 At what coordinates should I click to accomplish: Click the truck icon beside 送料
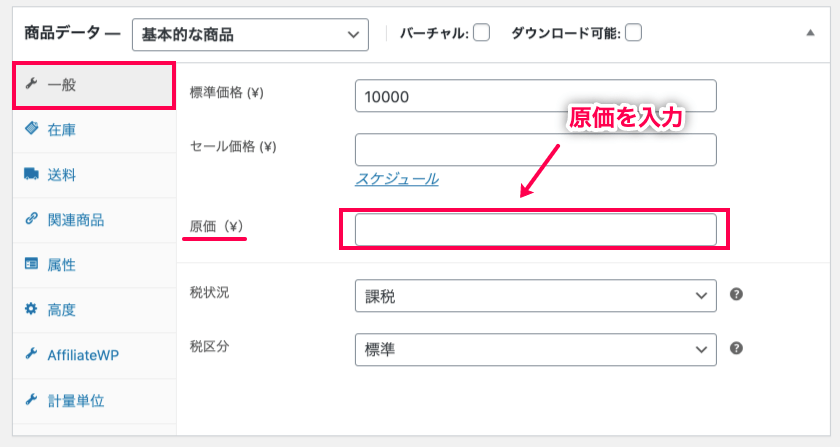click(x=32, y=174)
